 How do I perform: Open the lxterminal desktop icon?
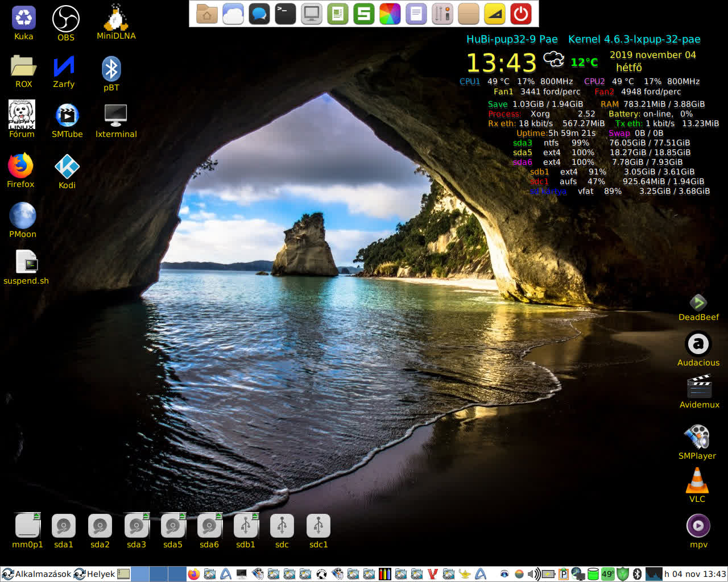116,116
